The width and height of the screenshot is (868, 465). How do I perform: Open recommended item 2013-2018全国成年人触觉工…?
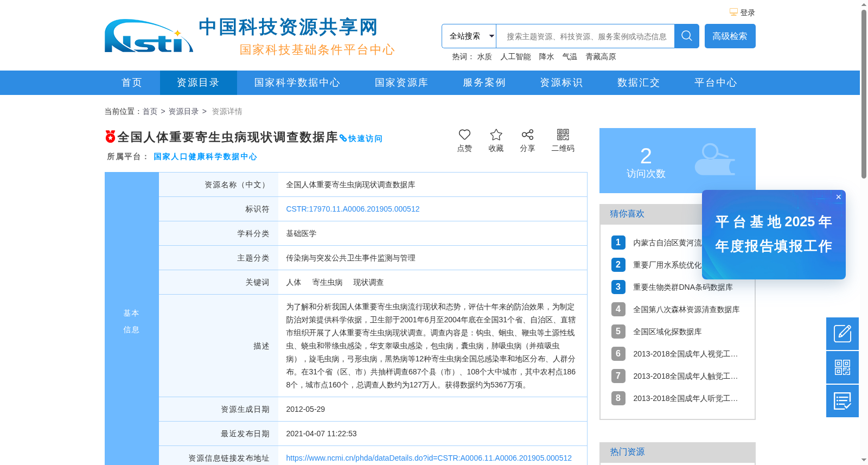click(x=685, y=376)
